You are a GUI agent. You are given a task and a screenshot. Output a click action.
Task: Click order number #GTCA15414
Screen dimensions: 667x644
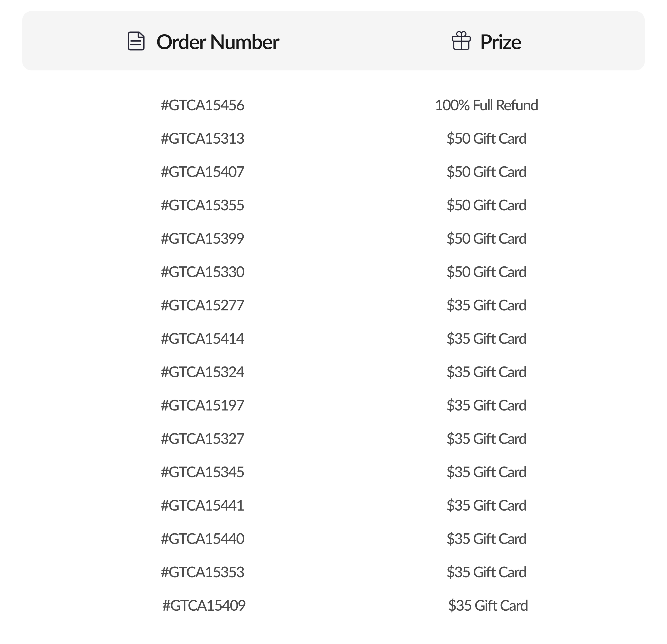click(202, 339)
